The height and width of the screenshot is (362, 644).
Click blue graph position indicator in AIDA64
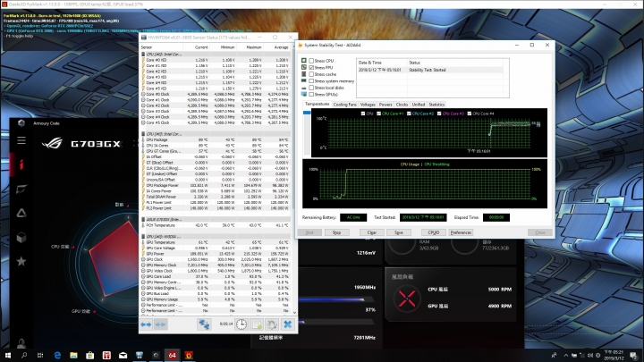[307, 113]
